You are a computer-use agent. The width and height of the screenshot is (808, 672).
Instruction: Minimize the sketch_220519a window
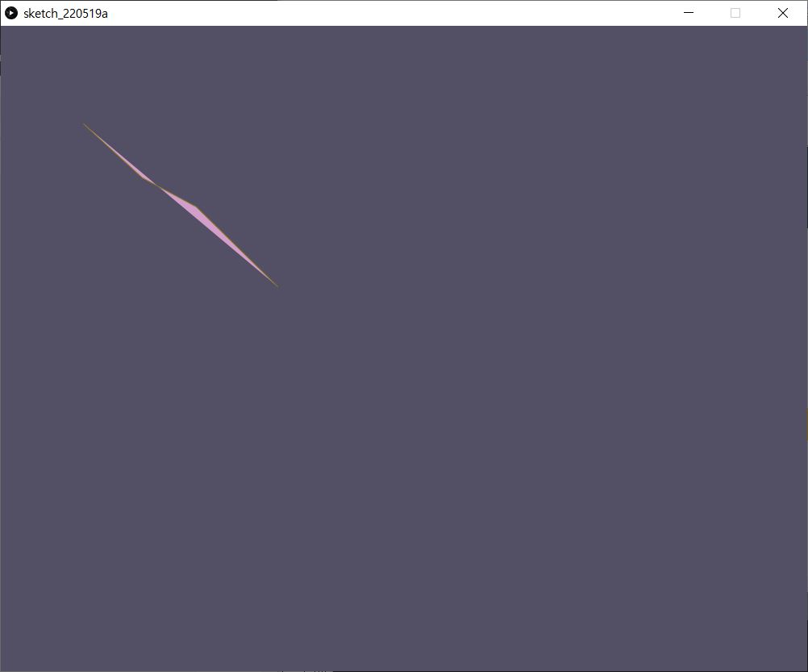[689, 13]
